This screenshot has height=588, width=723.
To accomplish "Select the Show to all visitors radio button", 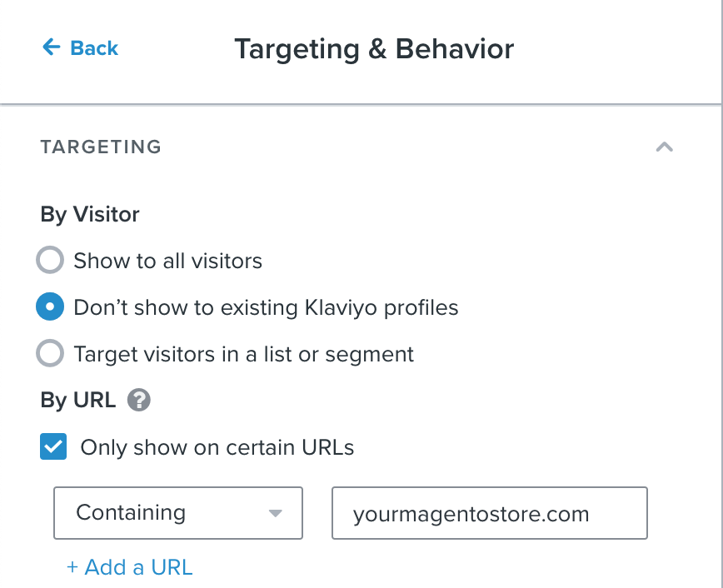I will coord(50,261).
